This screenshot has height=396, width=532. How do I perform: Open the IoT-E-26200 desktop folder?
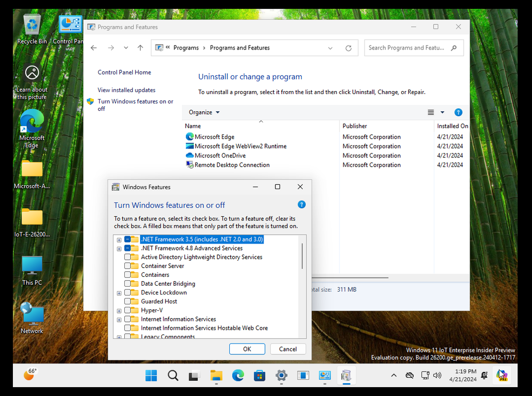[x=32, y=222]
